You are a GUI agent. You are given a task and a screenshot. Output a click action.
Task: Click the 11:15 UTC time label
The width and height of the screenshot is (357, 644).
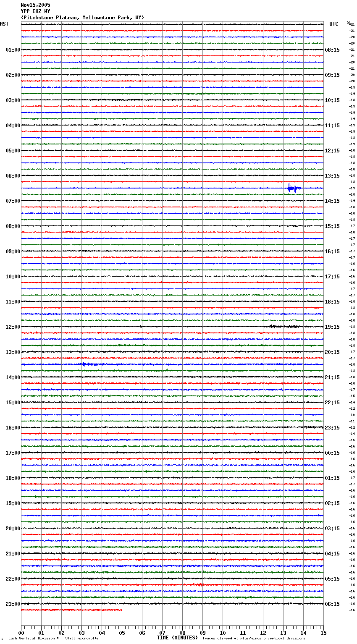tap(332, 126)
